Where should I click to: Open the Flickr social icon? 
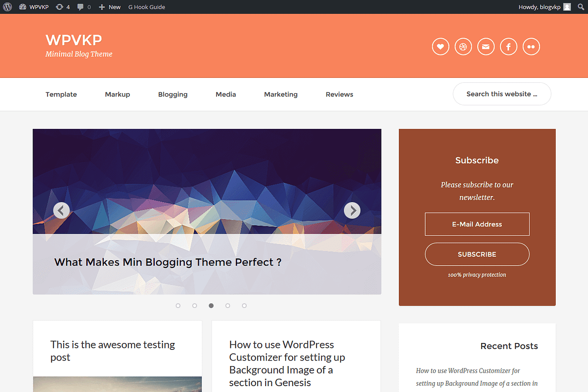[x=531, y=47]
